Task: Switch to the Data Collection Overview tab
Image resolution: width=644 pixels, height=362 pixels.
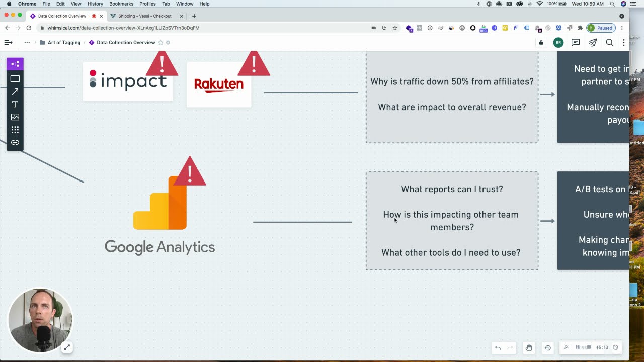Action: point(62,16)
